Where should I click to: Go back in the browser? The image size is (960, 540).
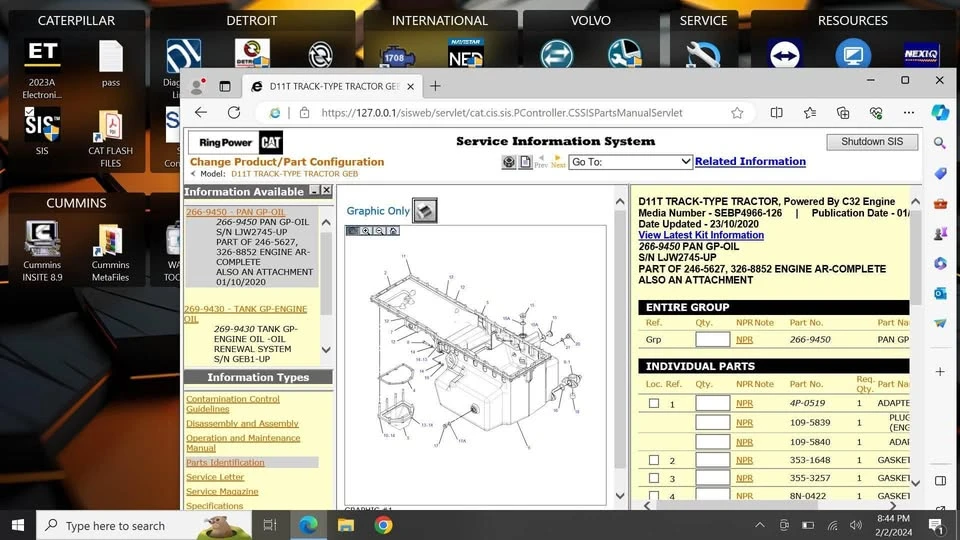pos(201,113)
